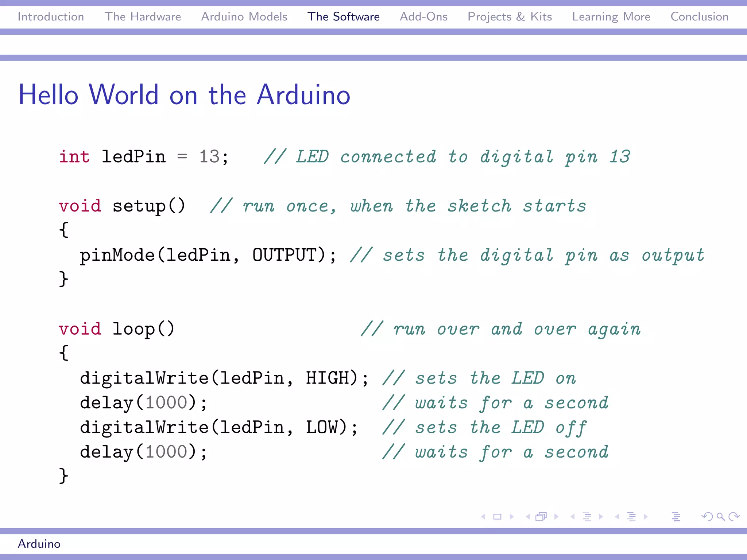Click the single slide rectangle icon
The height and width of the screenshot is (560, 747).
(x=498, y=517)
